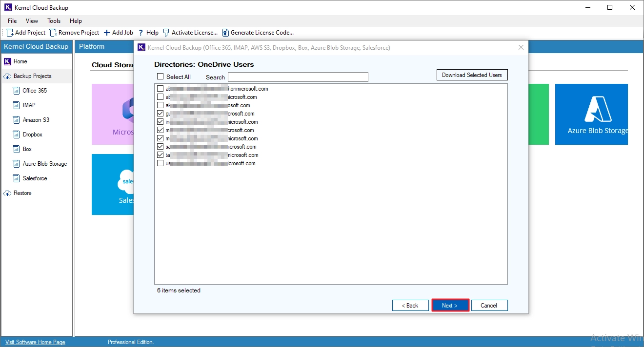Open Salesforce sidebar item
Image resolution: width=644 pixels, height=347 pixels.
click(35, 178)
